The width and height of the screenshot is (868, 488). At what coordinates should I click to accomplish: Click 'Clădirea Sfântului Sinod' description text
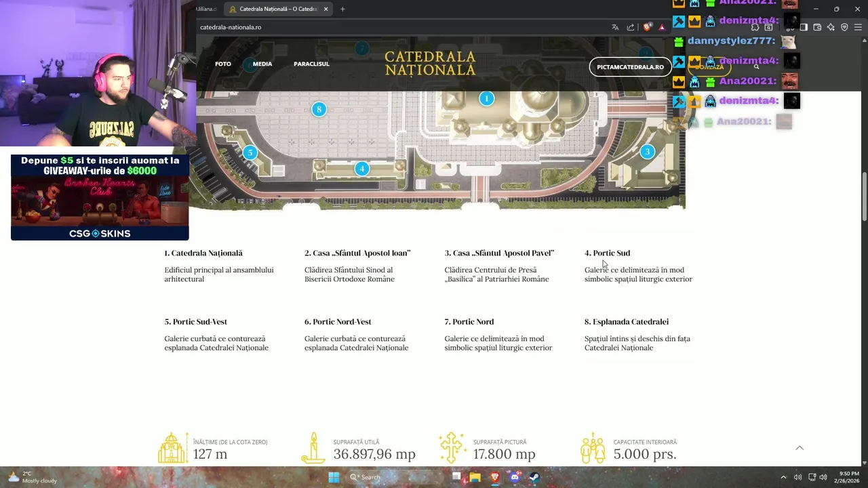349,274
